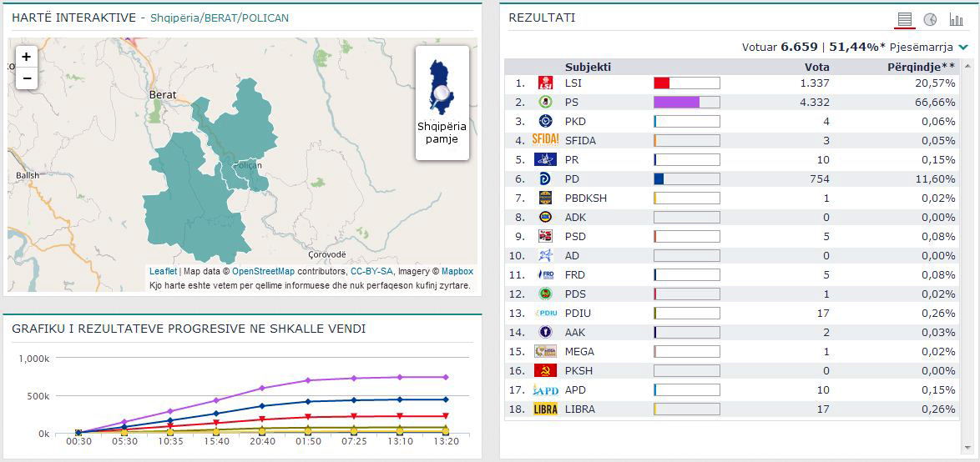Switch to table view of results
The height and width of the screenshot is (462, 980).
[x=904, y=20]
